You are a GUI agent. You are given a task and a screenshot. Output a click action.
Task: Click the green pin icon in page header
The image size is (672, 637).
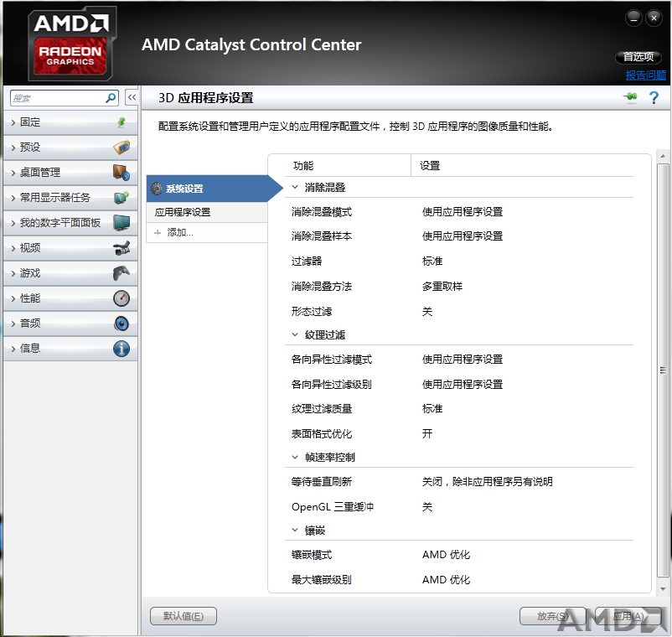630,97
